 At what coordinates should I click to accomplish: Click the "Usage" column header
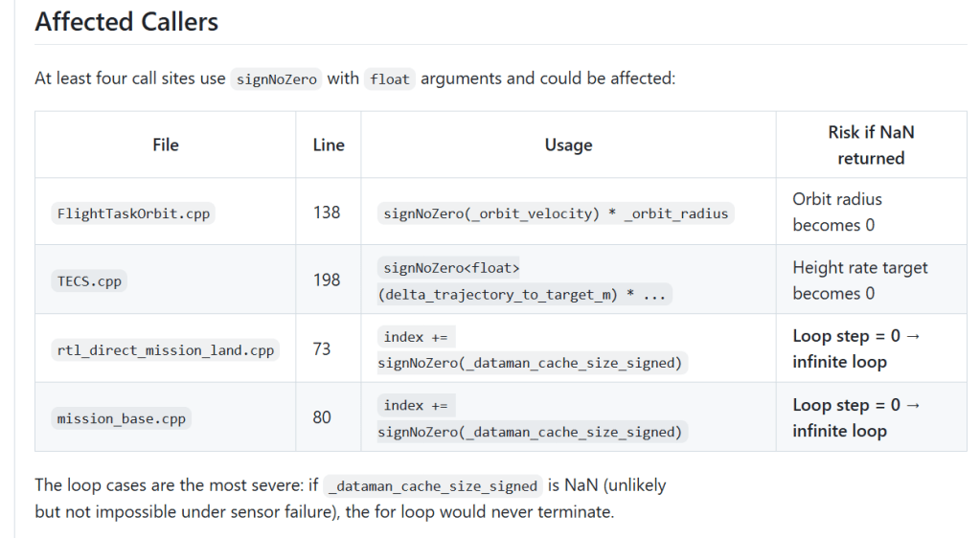(x=568, y=145)
